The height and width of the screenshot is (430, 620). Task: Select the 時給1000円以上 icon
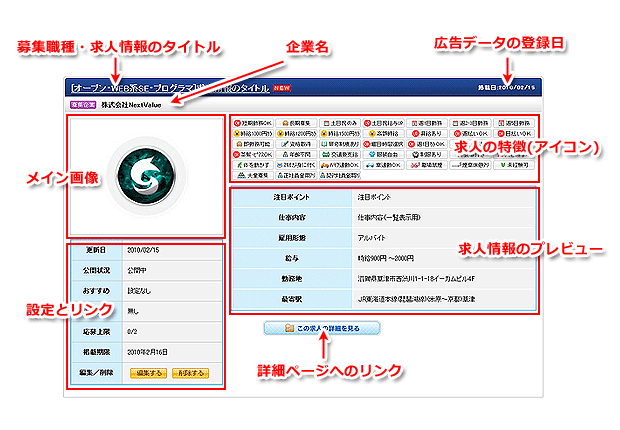coord(249,133)
